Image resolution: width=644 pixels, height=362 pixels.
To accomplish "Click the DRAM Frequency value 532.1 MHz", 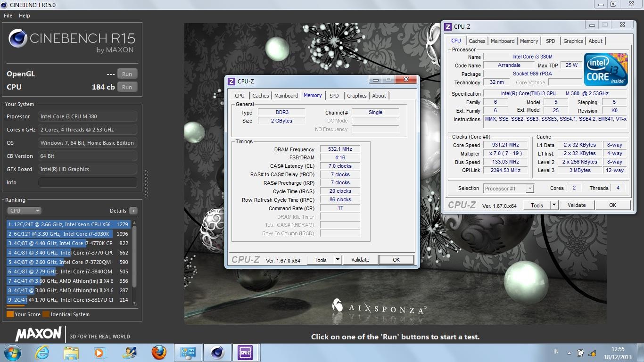I will point(340,149).
